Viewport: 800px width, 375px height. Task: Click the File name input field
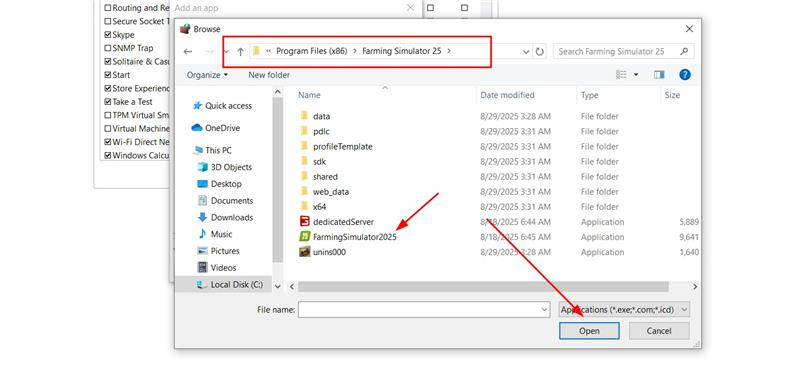[x=419, y=310]
